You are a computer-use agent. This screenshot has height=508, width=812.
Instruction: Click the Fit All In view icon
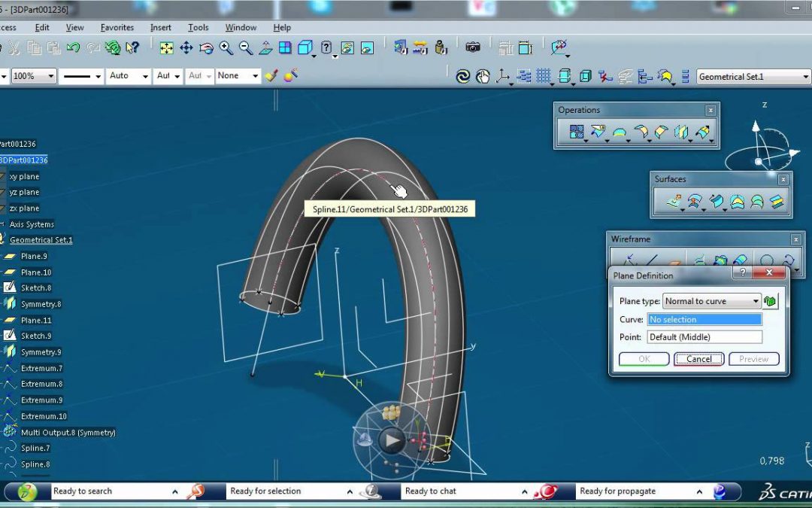click(x=167, y=48)
